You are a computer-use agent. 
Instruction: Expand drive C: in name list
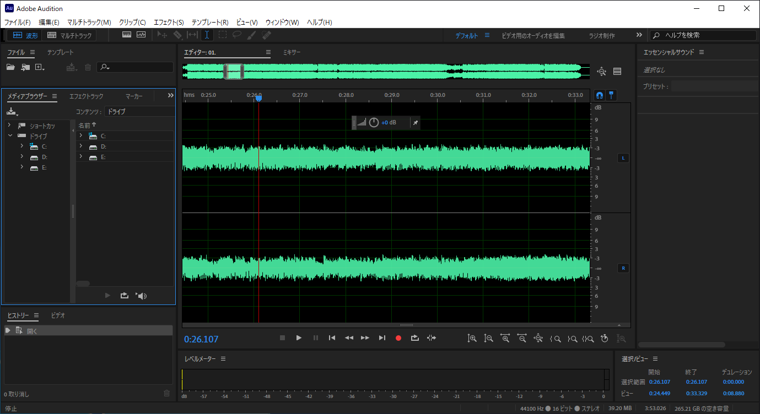click(81, 136)
